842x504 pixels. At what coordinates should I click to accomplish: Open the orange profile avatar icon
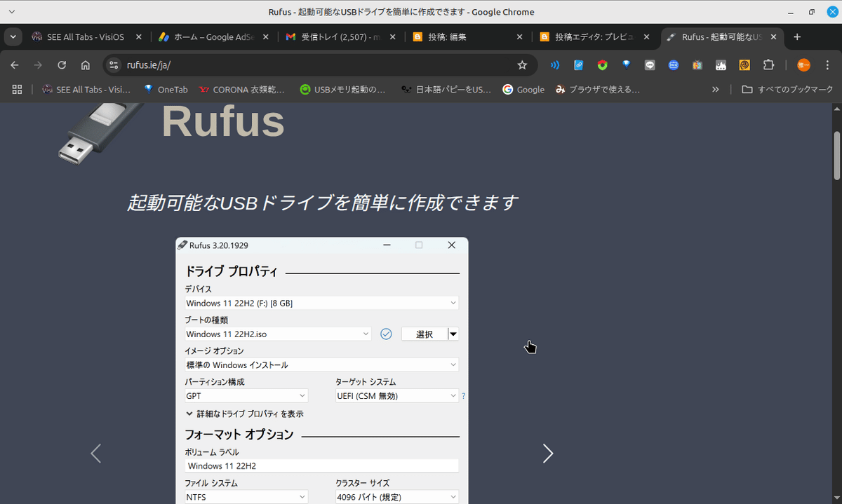(803, 64)
